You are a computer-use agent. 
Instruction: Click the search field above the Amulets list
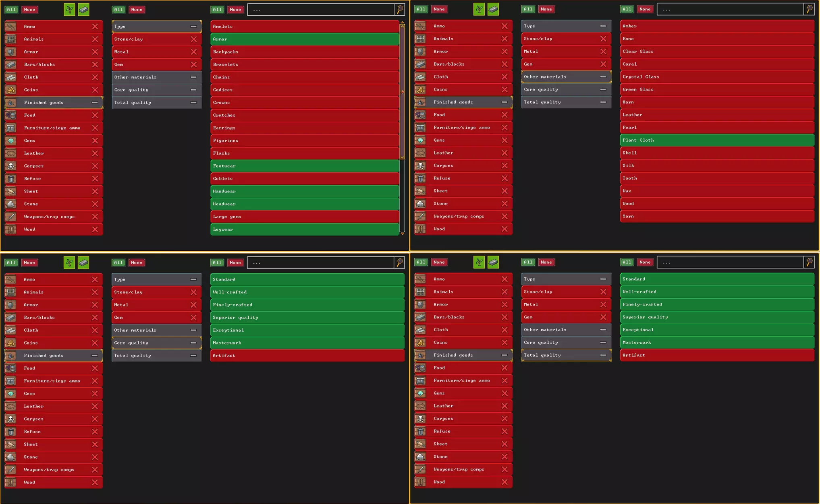point(321,10)
